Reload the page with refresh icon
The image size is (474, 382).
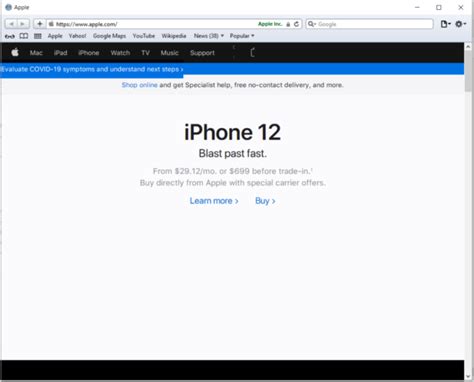pos(296,24)
